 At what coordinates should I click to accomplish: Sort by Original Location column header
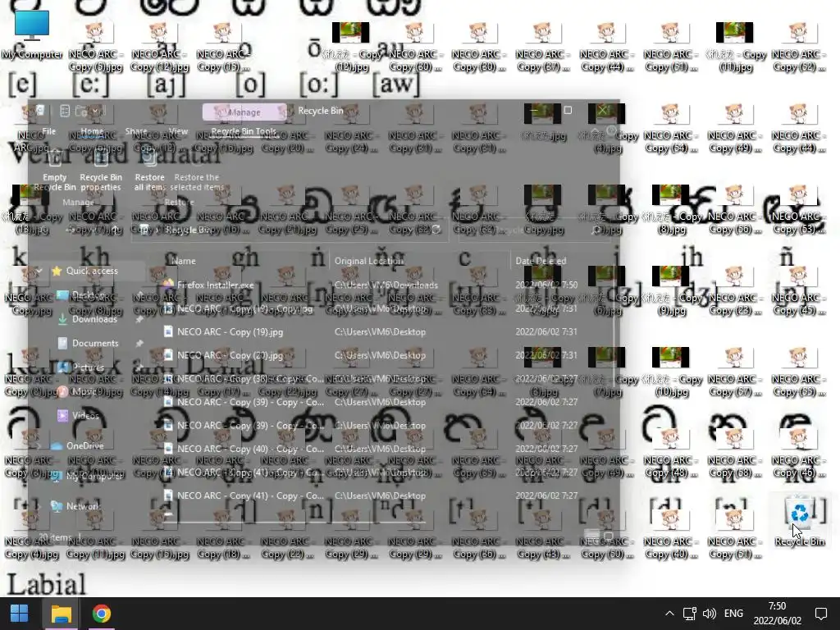click(x=368, y=261)
